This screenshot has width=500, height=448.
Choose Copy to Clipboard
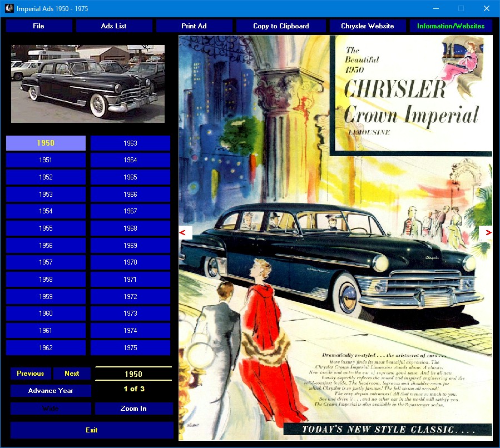(x=281, y=26)
